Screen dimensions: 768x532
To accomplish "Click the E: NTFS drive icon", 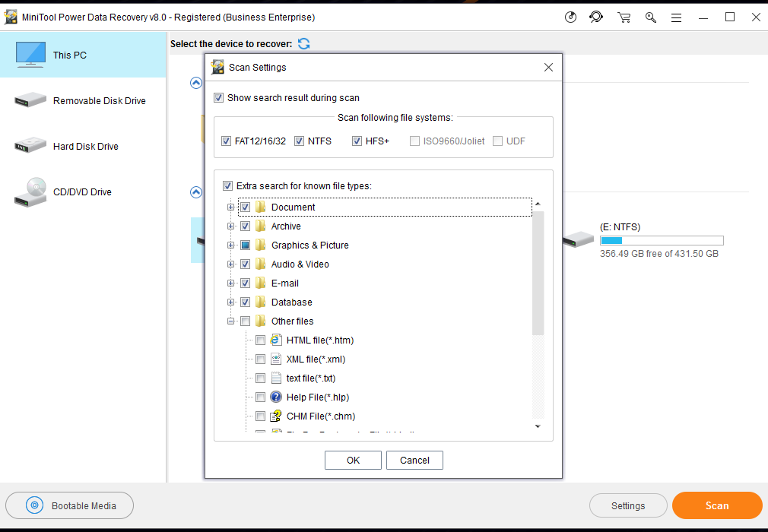I will pos(578,239).
